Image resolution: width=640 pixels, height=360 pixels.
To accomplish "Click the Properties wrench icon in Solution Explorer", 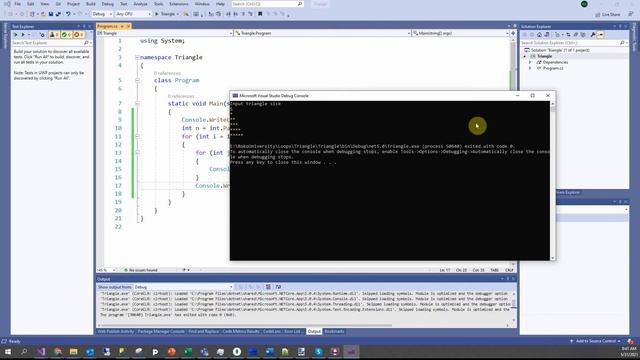I will tap(593, 35).
